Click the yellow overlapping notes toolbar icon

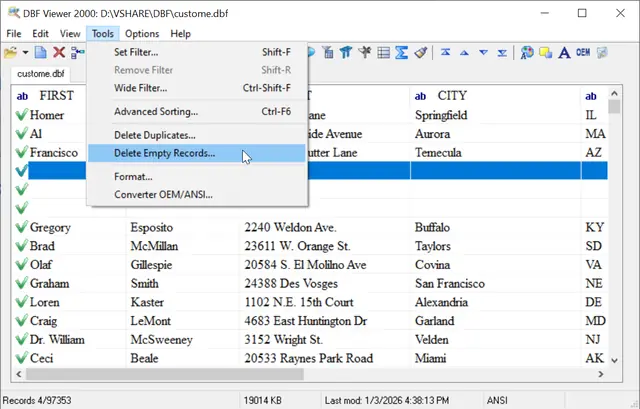[545, 52]
